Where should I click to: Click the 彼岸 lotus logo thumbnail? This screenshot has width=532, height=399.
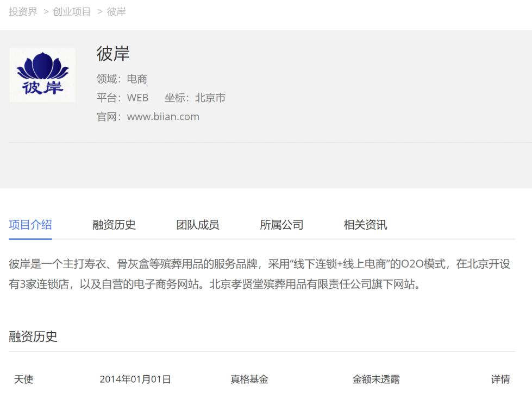click(42, 75)
